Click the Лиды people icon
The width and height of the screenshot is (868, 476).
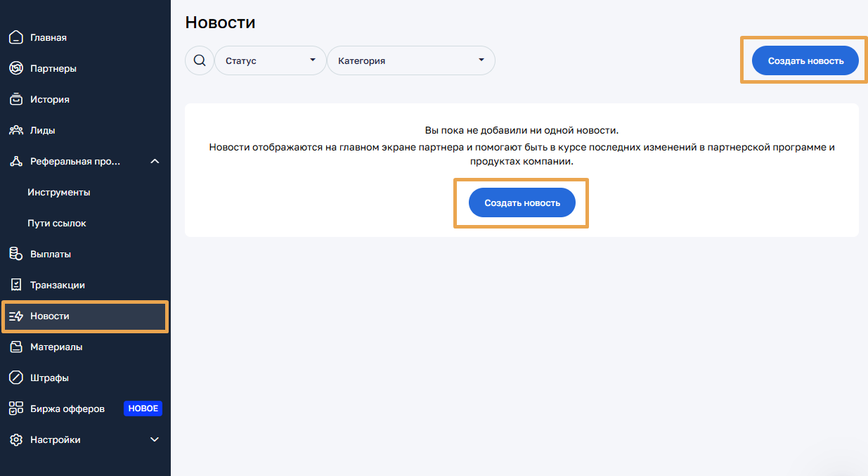[16, 131]
